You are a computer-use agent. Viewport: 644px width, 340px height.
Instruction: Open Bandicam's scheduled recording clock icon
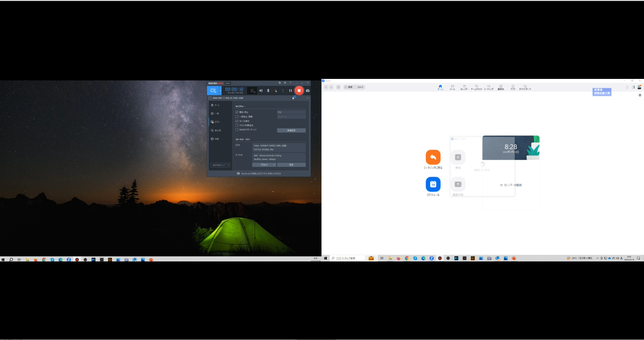285,83
